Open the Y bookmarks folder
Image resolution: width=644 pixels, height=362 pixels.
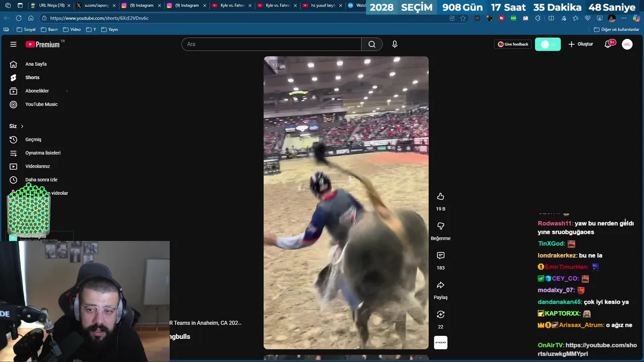point(91,30)
